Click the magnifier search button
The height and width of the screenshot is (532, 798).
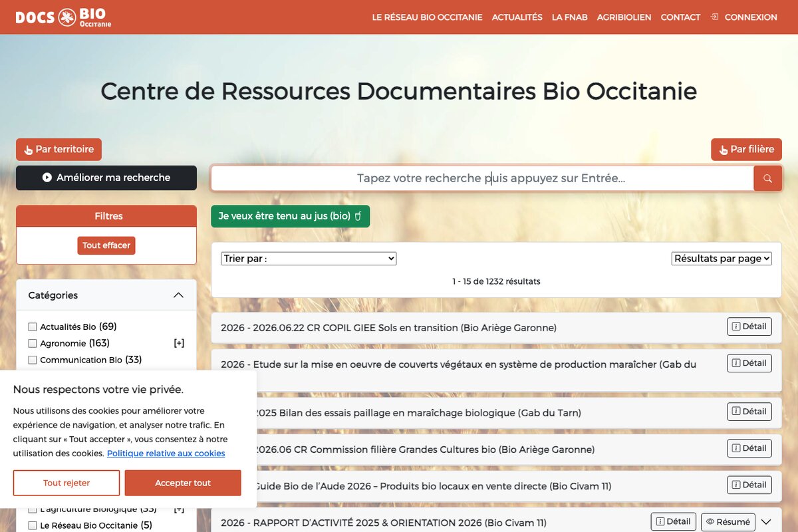[767, 178]
